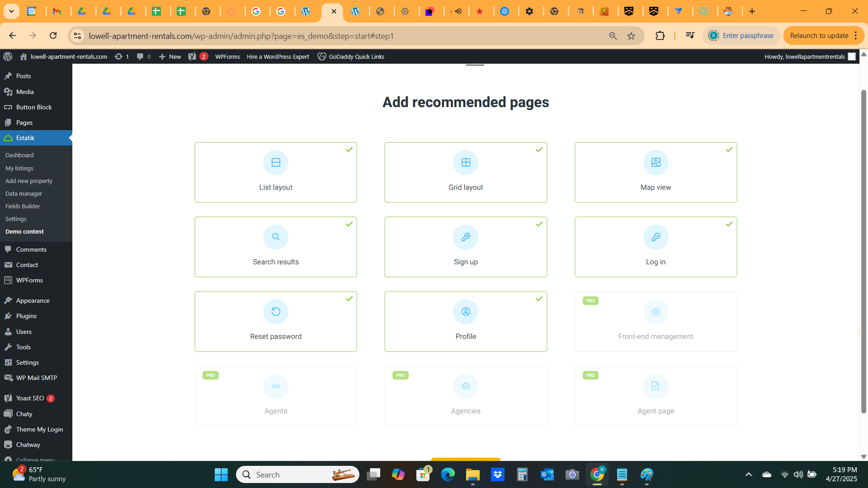This screenshot has height=488, width=868.
Task: Click the browser back arrow
Action: point(13,36)
